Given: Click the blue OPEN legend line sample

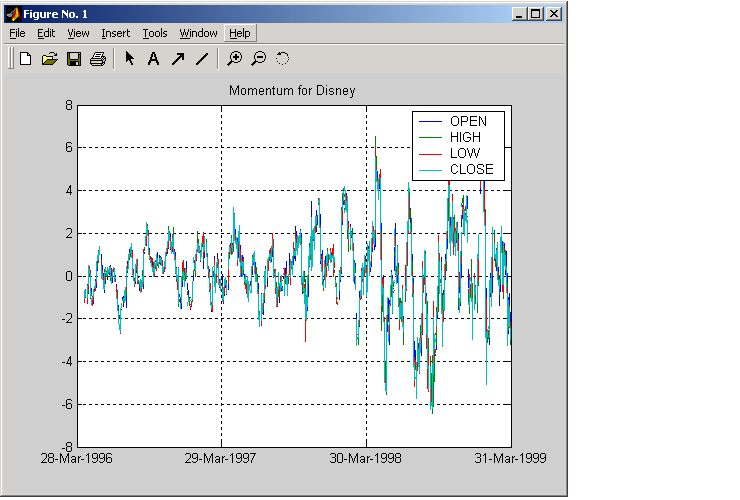Looking at the screenshot, I should [430, 122].
